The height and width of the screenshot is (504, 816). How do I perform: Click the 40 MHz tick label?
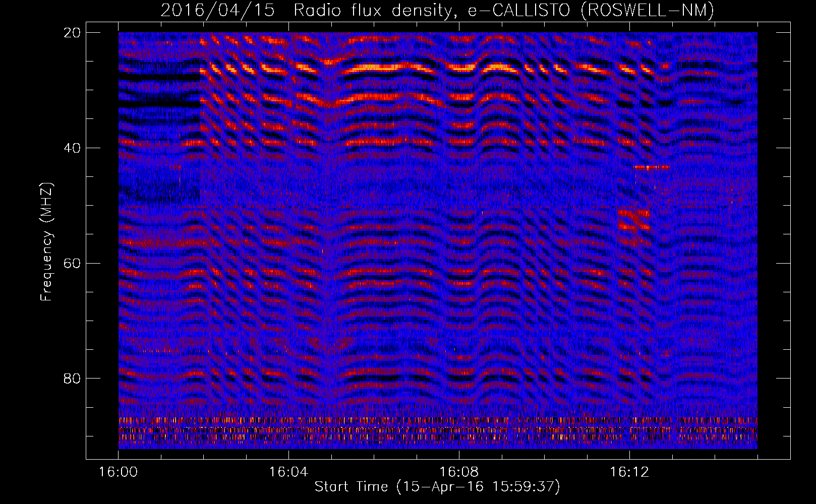(73, 148)
